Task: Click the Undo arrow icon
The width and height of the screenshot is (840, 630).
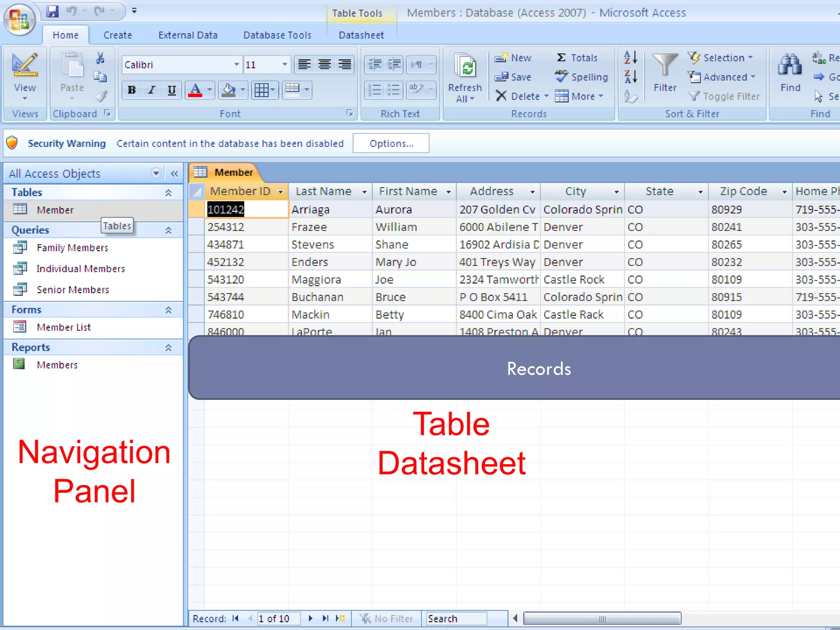Action: point(71,11)
